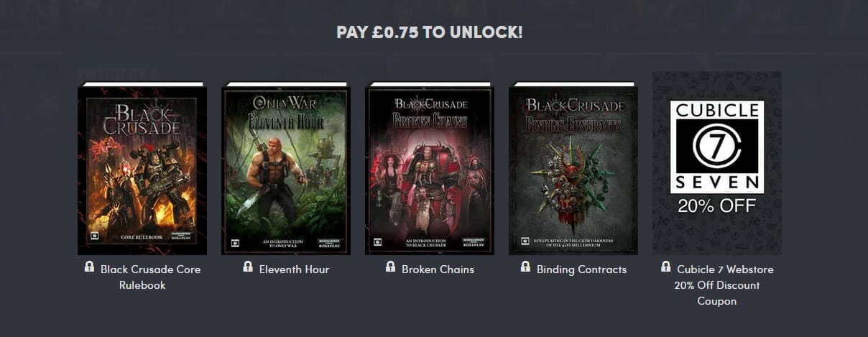Open the Only War Eleventh Hour cover
Screen dimensions: 868x337
[286, 169]
